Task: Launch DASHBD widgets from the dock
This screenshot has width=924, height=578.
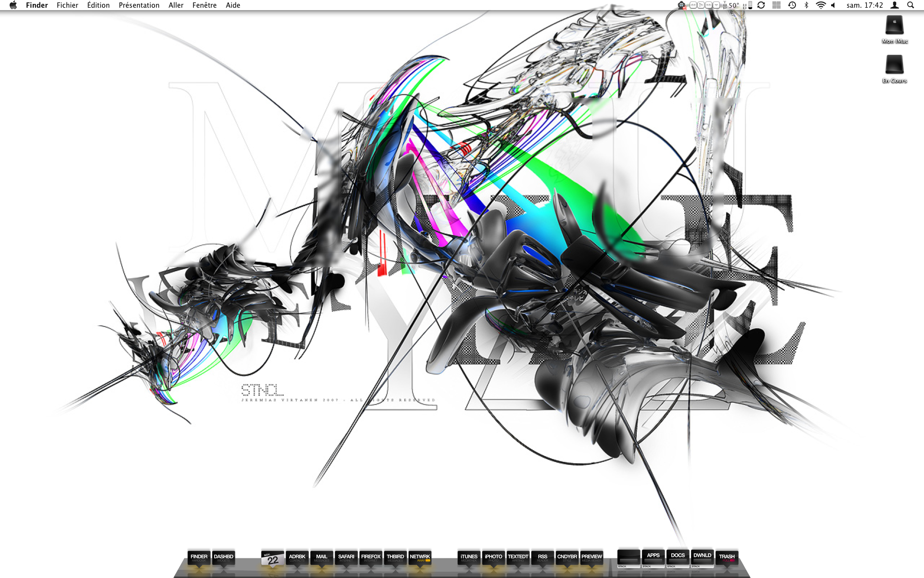Action: pos(223,558)
